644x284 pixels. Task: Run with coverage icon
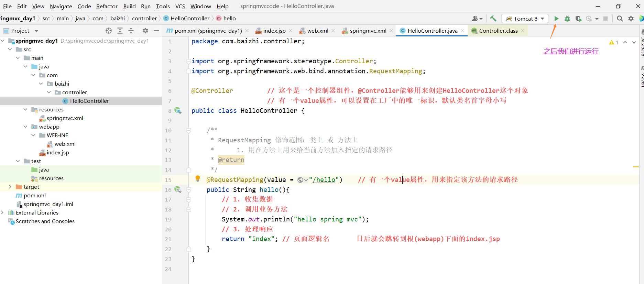[578, 19]
